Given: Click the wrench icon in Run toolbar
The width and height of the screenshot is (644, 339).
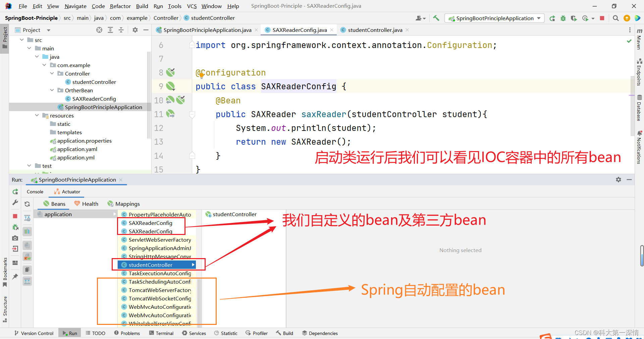Looking at the screenshot, I should pyautogui.click(x=15, y=202).
